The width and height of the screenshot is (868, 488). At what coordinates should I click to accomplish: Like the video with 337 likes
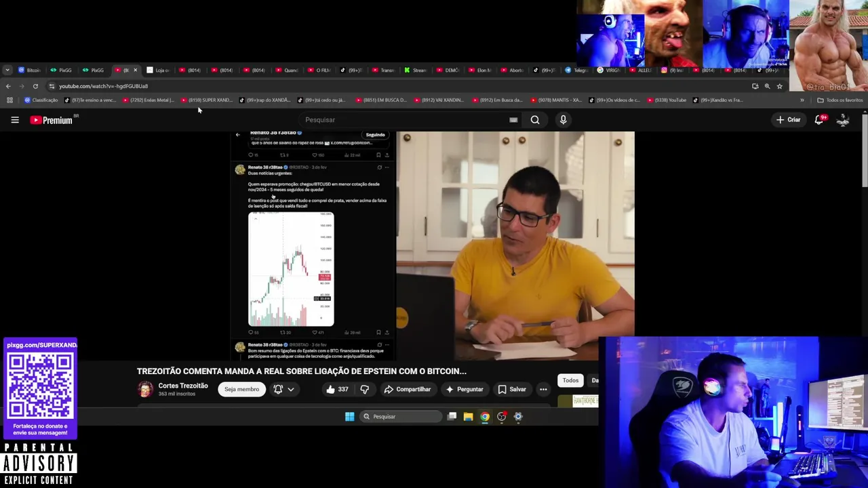(x=337, y=389)
